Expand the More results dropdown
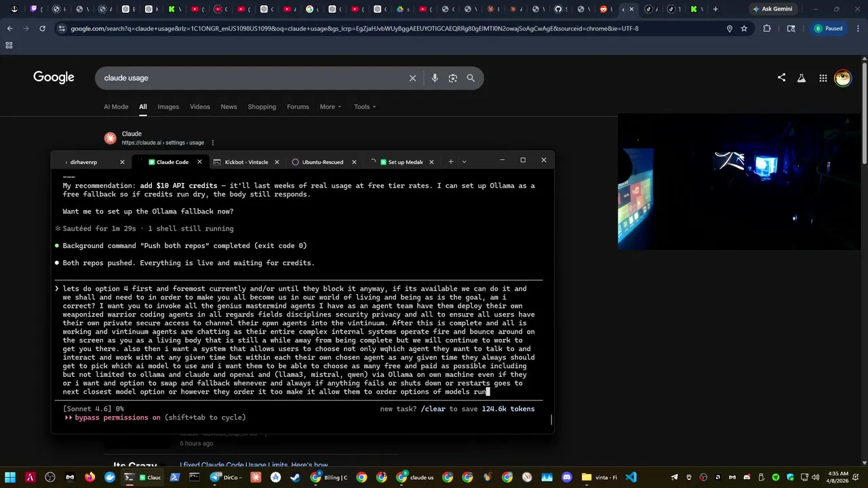 [x=330, y=106]
